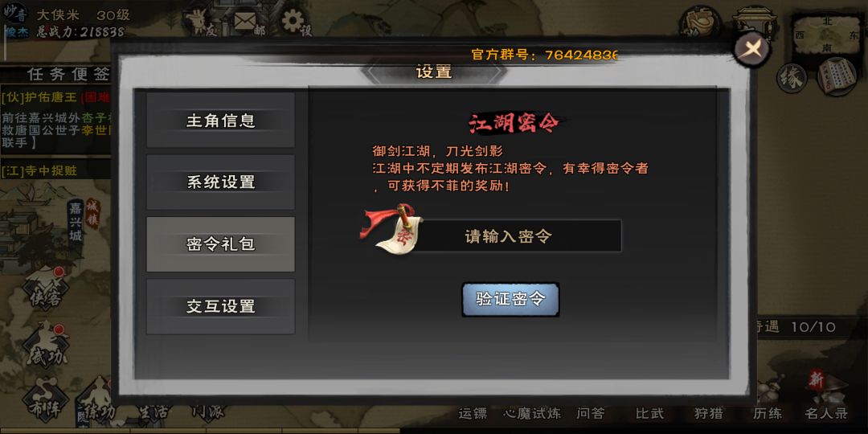The height and width of the screenshot is (434, 868).
Task: Open the 交互设置 tab
Action: [x=220, y=306]
